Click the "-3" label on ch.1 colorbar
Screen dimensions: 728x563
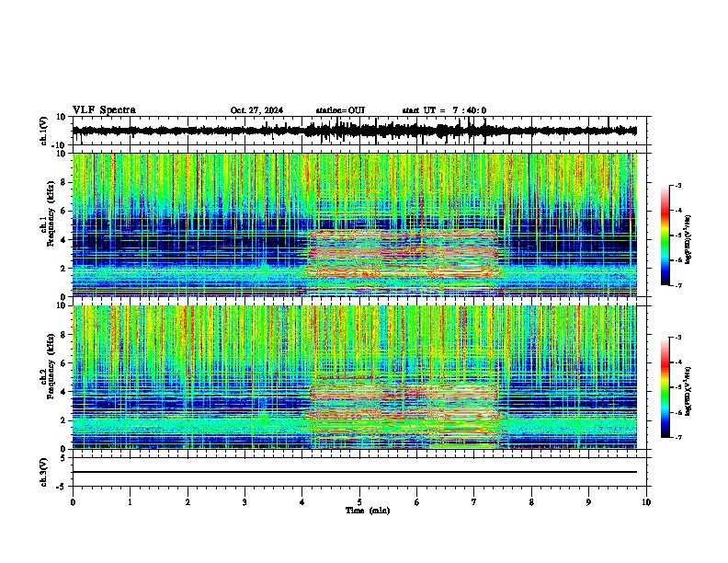click(x=677, y=185)
